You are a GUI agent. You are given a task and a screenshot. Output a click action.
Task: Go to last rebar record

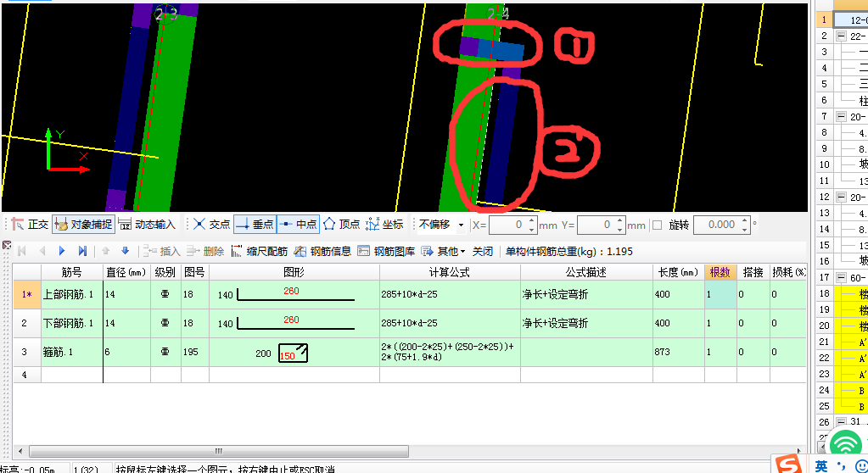(82, 251)
